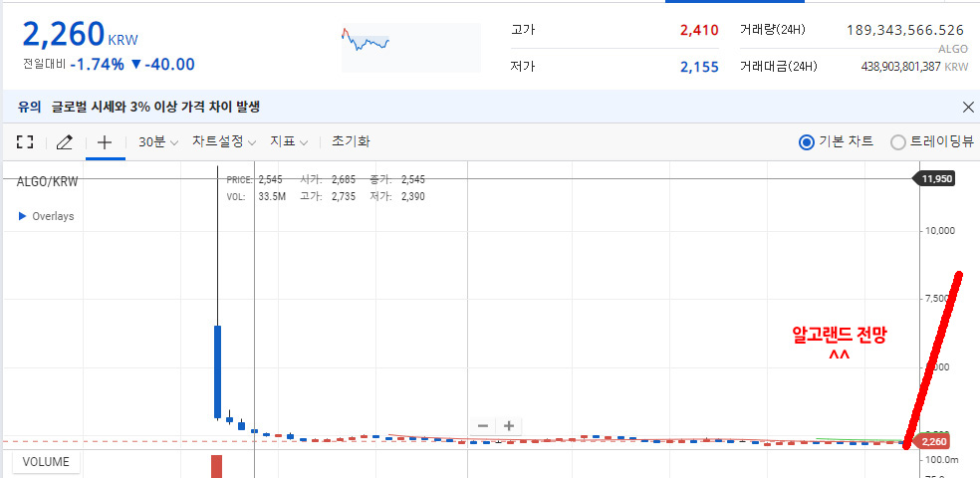Click the large blue first candlestick
Screen dimensions: 980x478
point(217,371)
